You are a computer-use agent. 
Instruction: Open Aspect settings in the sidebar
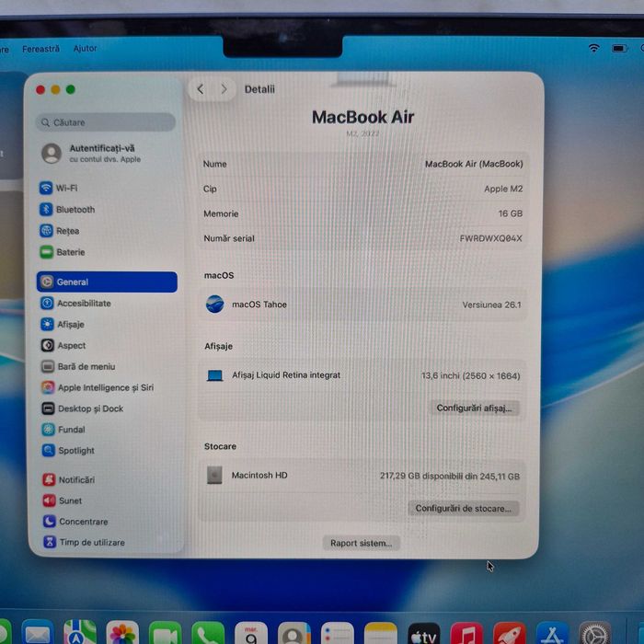63,345
